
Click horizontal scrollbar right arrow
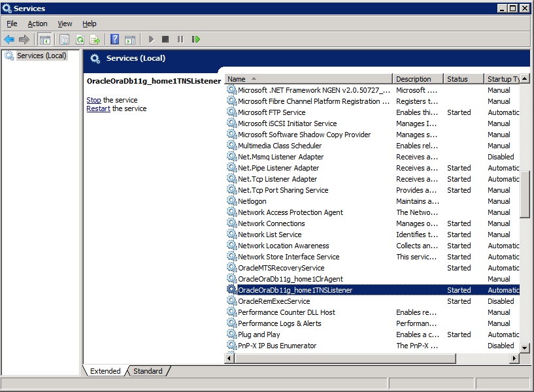tap(514, 358)
